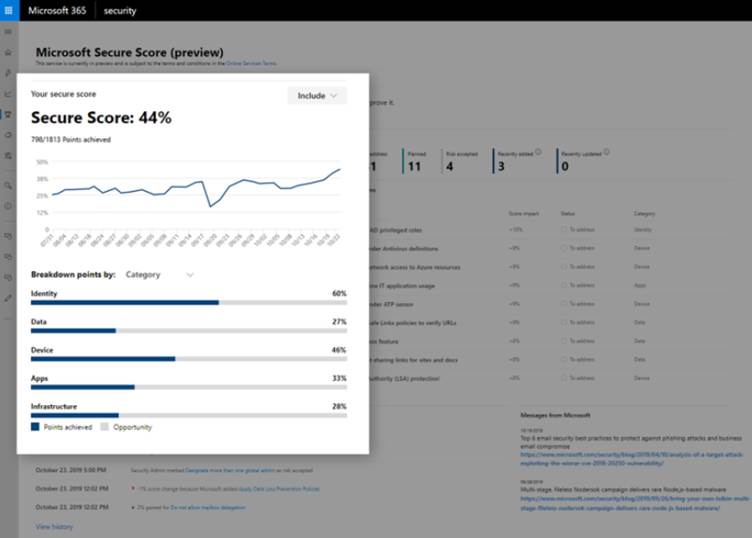The width and height of the screenshot is (752, 538).
Task: Go to Home via sidebar house icon
Action: 8,52
